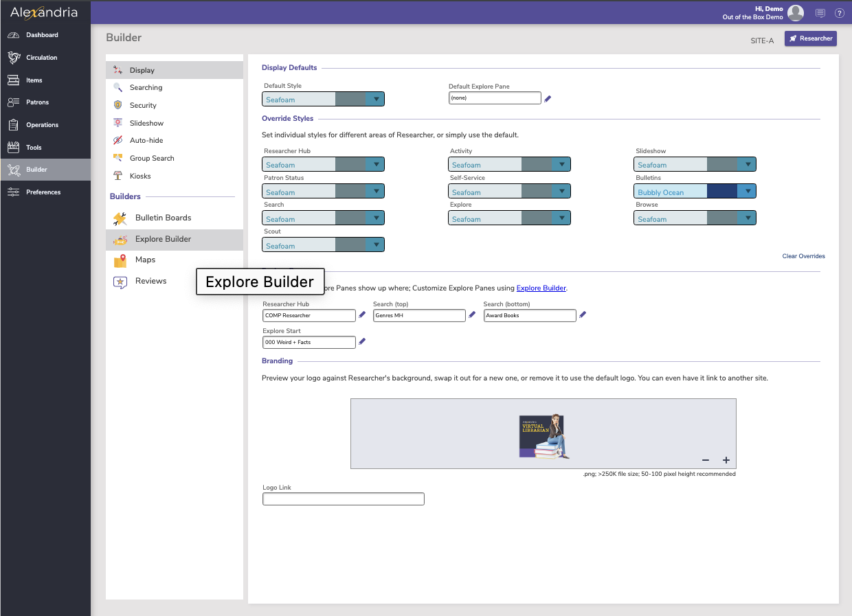Edit Search (bottom) pane pencil icon
This screenshot has width=852, height=616.
coord(583,315)
